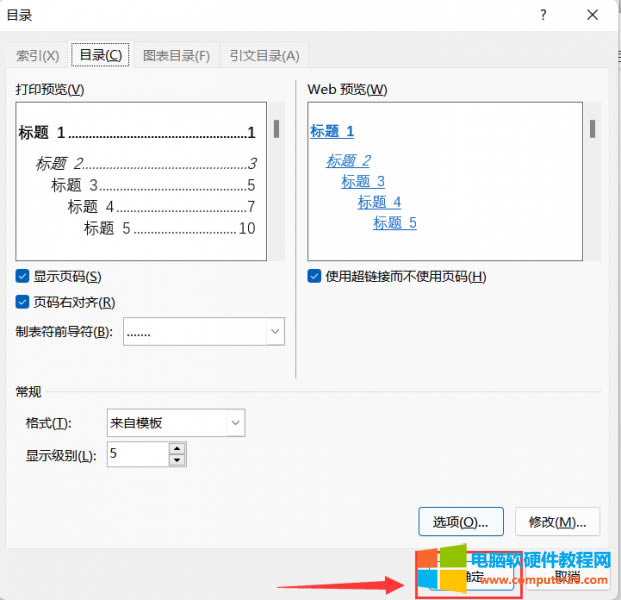Expand the 格式 dropdown showing 来自模板
621x600 pixels.
235,423
